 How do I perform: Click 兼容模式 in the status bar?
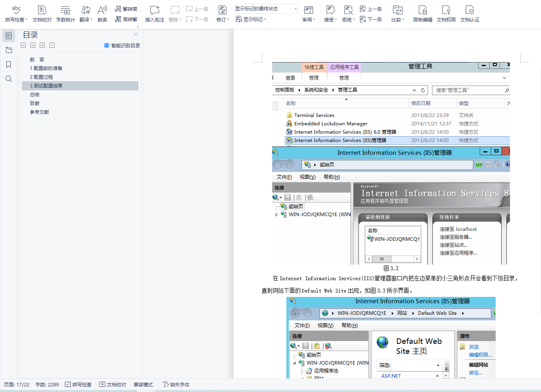pos(143,384)
